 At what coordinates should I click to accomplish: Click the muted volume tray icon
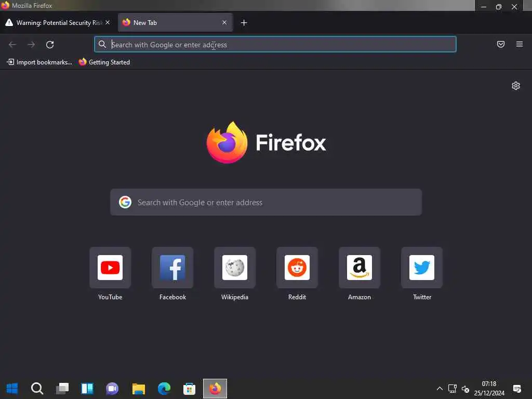465,389
